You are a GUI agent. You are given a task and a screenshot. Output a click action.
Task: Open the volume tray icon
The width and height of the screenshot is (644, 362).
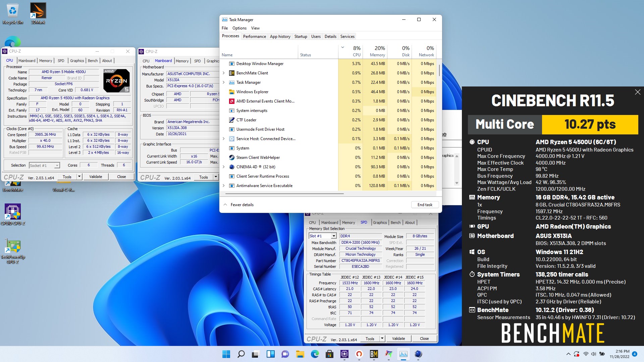click(594, 354)
